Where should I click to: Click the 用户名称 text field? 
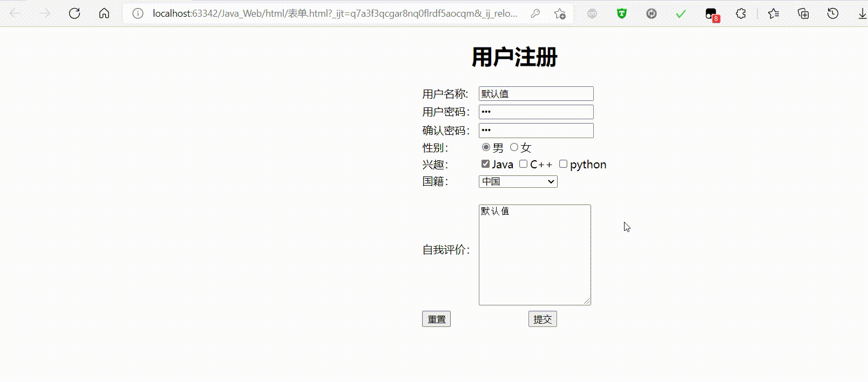536,93
